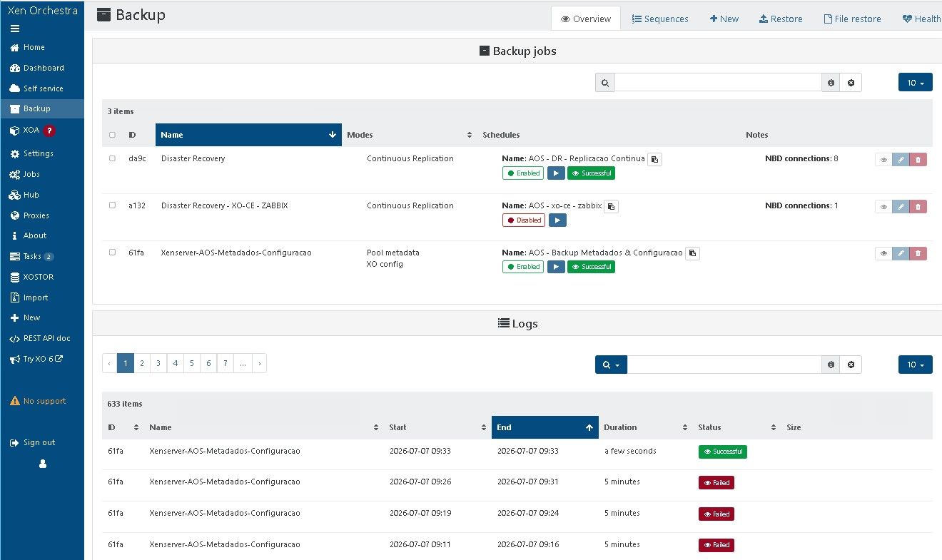Switch to the Sequences tab
This screenshot has height=560, width=942.
(x=660, y=19)
